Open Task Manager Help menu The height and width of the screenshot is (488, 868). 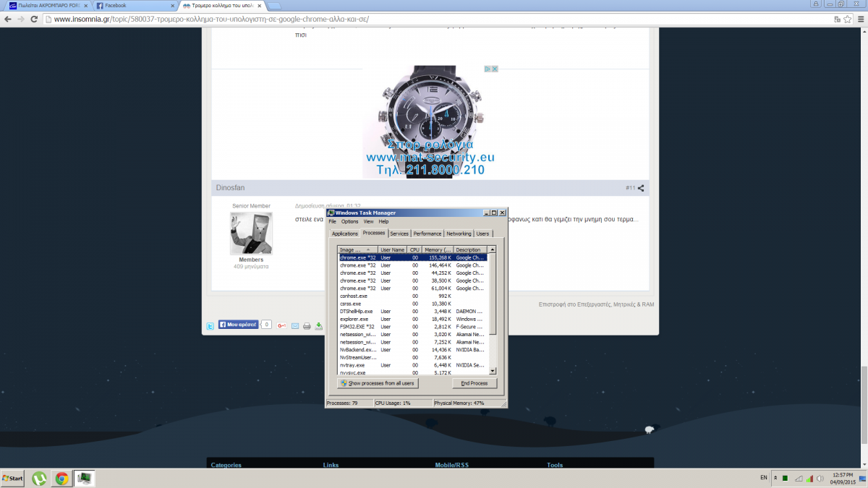click(x=384, y=221)
